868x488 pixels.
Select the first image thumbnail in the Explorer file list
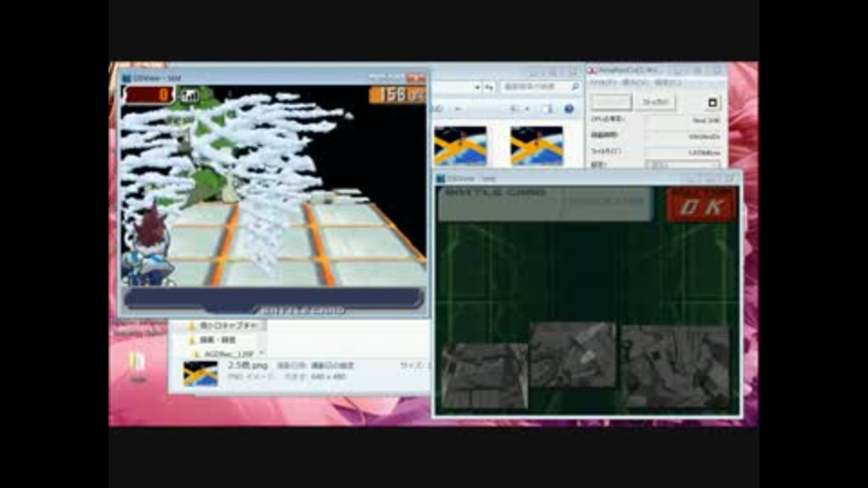(x=460, y=146)
